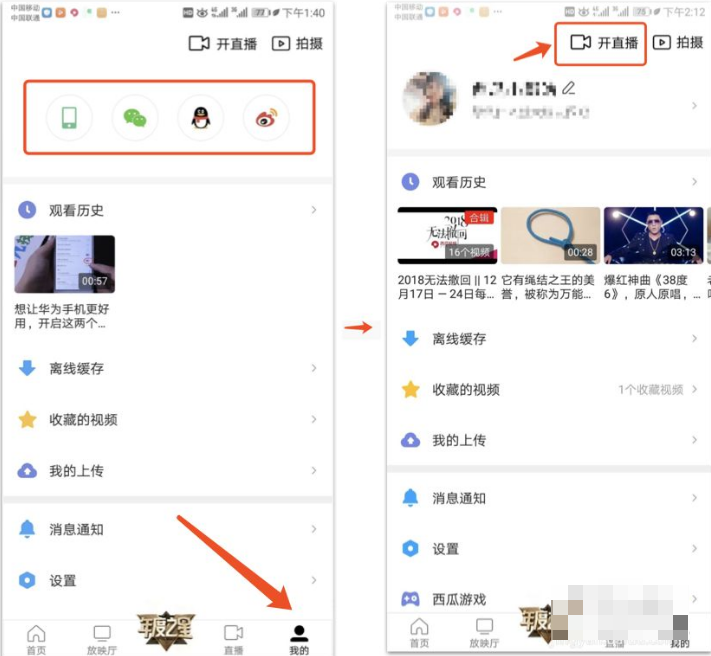Open the 西瓜游戏 row chevron arrow
This screenshot has width=711, height=656.
694,599
